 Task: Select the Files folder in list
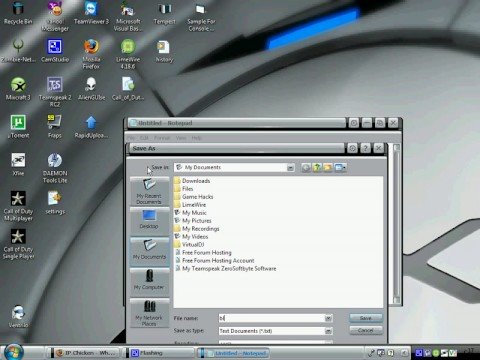pos(184,189)
